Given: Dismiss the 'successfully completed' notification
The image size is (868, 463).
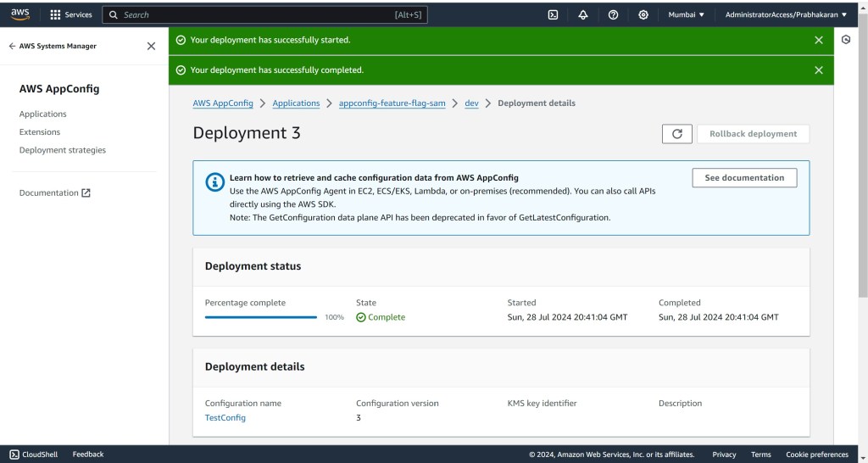Looking at the screenshot, I should 818,70.
